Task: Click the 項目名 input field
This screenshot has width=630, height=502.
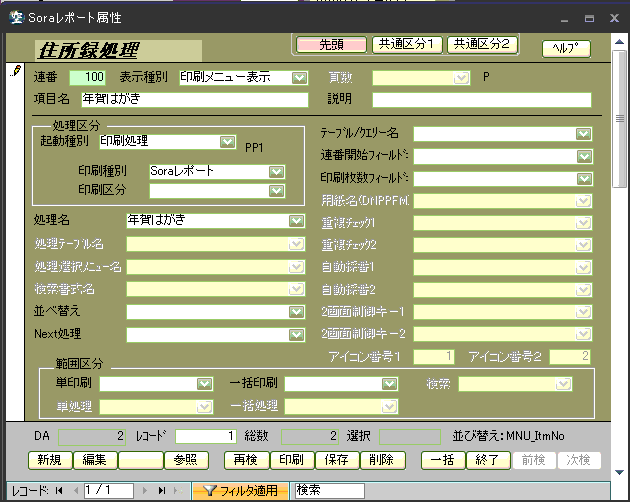Action: coord(195,99)
